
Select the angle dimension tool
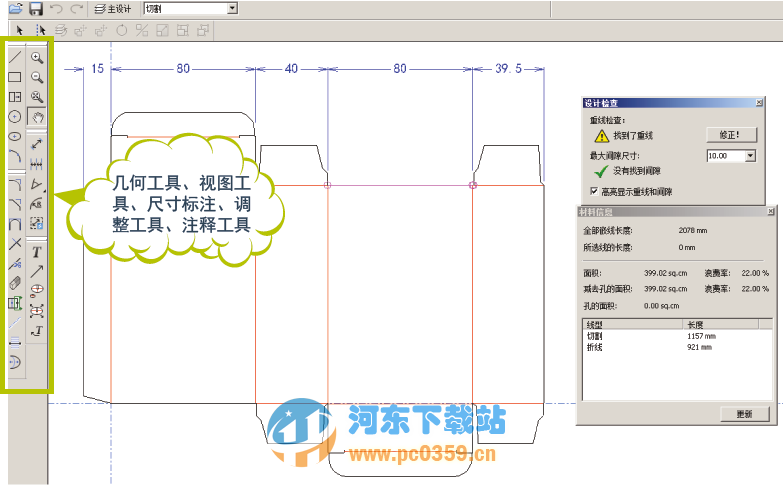[36, 184]
